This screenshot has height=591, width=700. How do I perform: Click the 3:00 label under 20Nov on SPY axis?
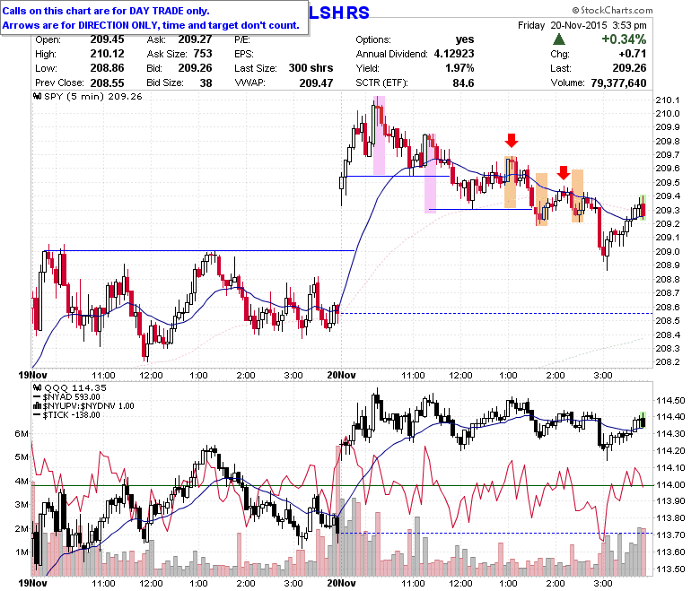[603, 375]
